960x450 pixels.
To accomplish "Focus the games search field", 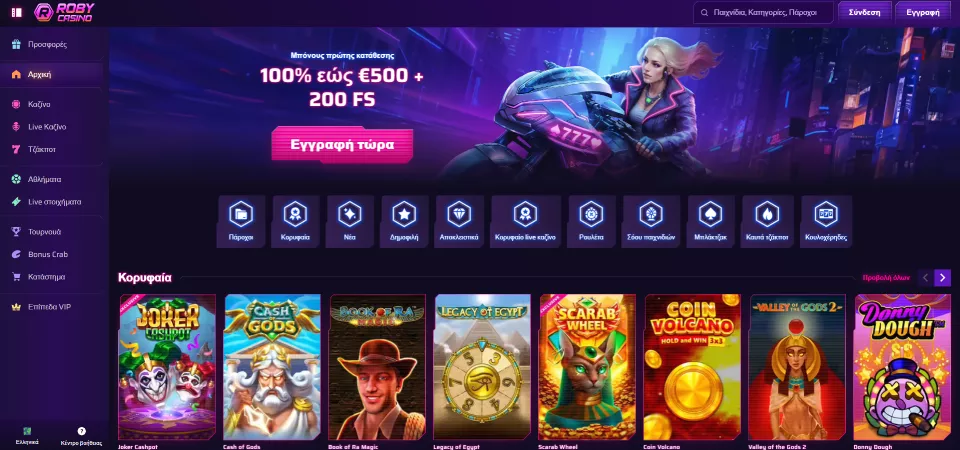I will click(763, 12).
